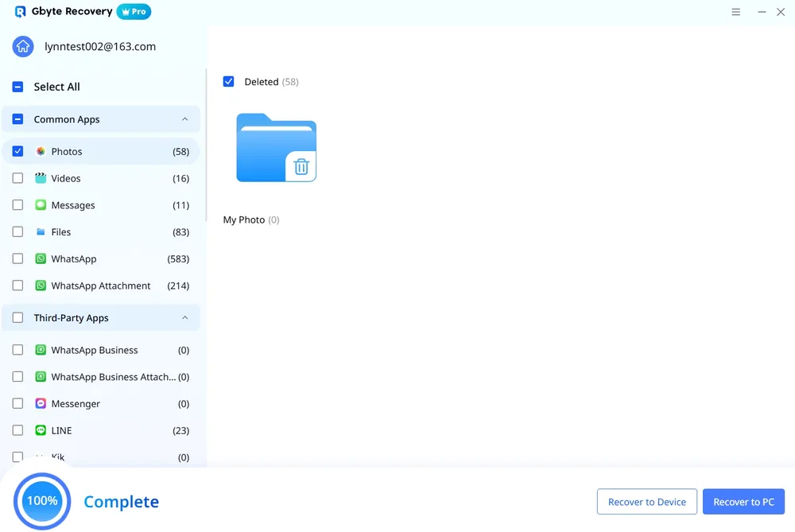Select the Files category row
This screenshot has height=532, width=795.
[101, 231]
